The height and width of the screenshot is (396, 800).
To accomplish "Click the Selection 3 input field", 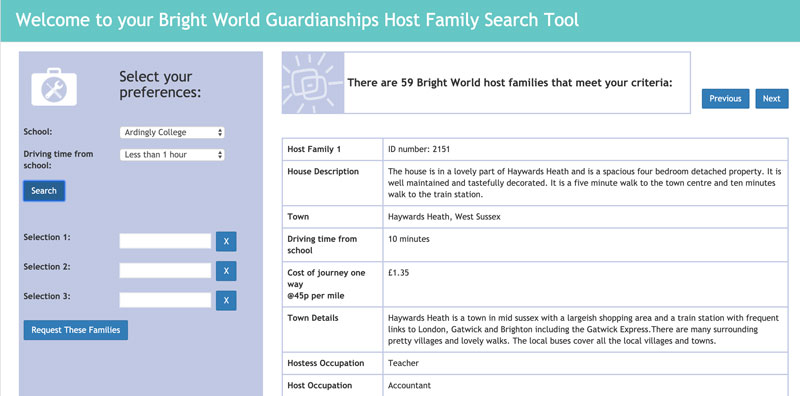I will pyautogui.click(x=165, y=300).
